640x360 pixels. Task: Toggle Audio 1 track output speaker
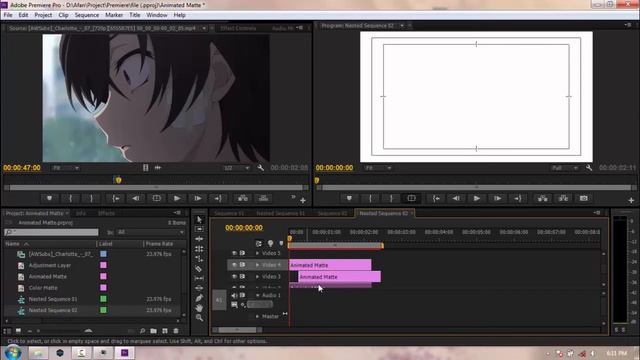point(234,295)
